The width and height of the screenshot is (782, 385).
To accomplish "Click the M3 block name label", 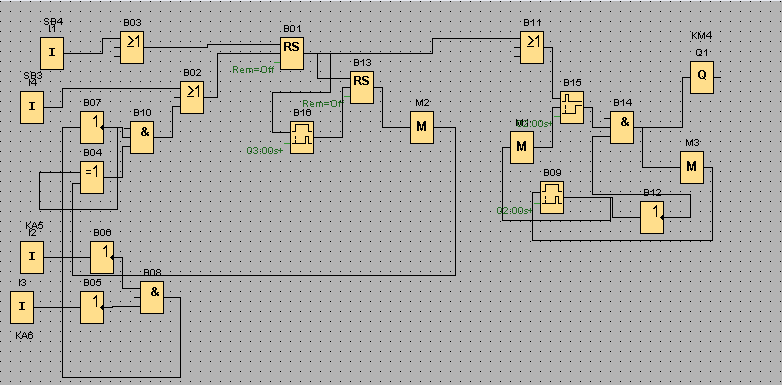I will point(693,143).
